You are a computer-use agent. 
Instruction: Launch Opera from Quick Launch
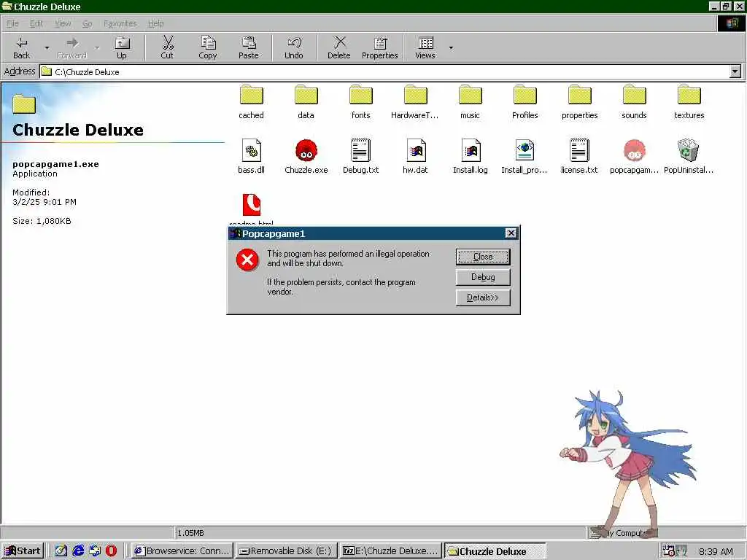tap(111, 551)
